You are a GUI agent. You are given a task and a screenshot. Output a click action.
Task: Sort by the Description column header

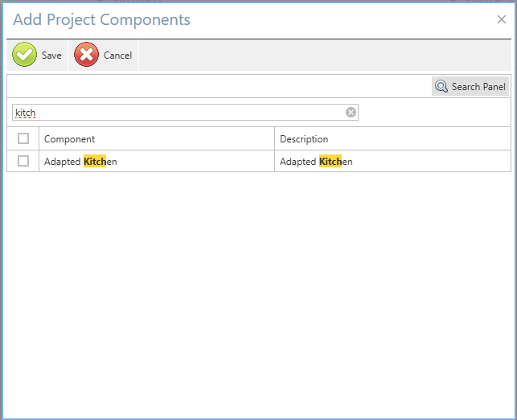coord(304,139)
